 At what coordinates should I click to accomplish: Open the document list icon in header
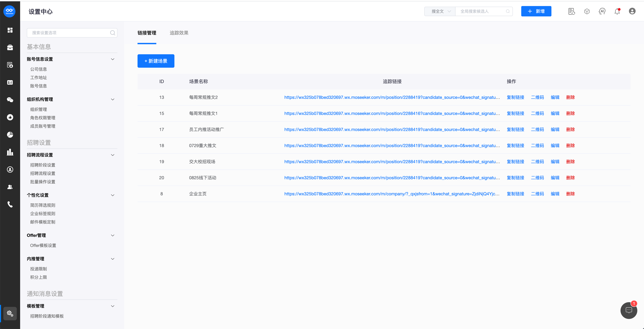(572, 11)
